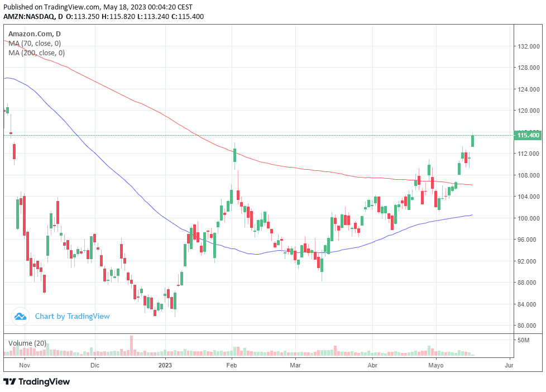
Task: Click the Mar date axis label
Action: (295, 365)
